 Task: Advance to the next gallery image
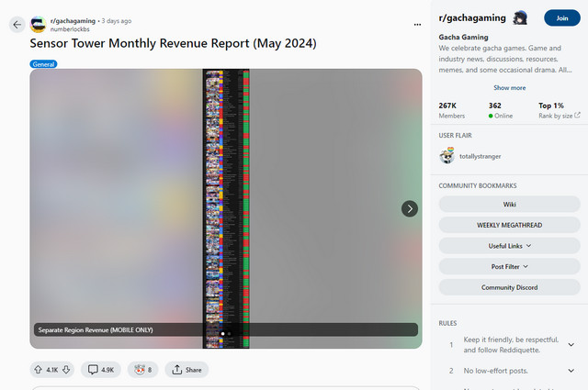(x=410, y=208)
